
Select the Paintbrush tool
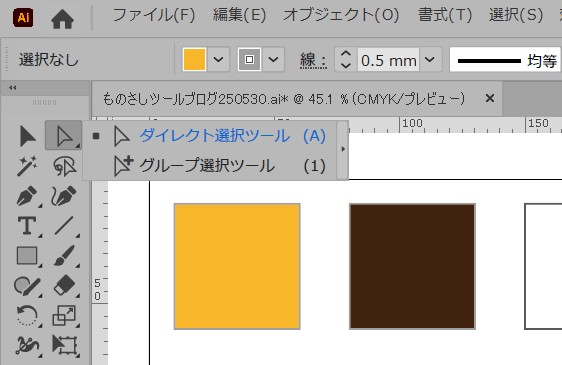point(65,256)
